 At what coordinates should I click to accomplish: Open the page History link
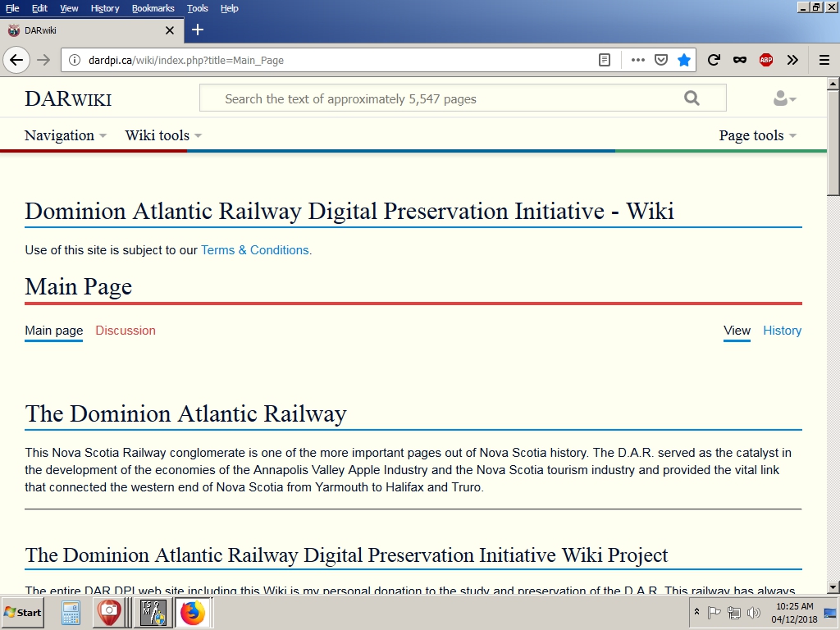(782, 331)
